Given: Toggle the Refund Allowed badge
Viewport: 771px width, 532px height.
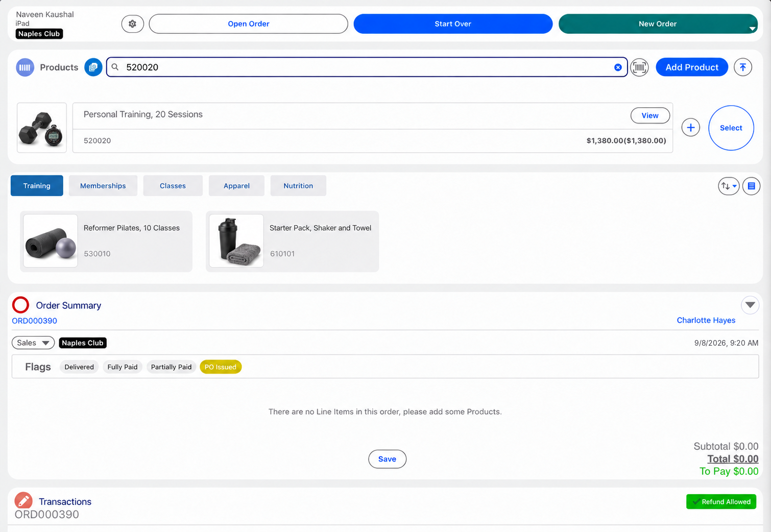Looking at the screenshot, I should click(721, 502).
